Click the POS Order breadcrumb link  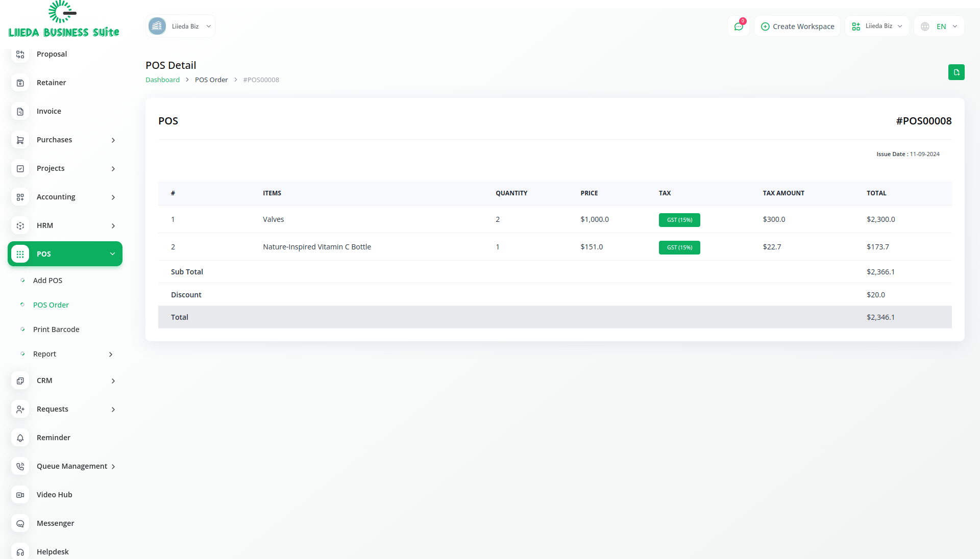pos(211,80)
